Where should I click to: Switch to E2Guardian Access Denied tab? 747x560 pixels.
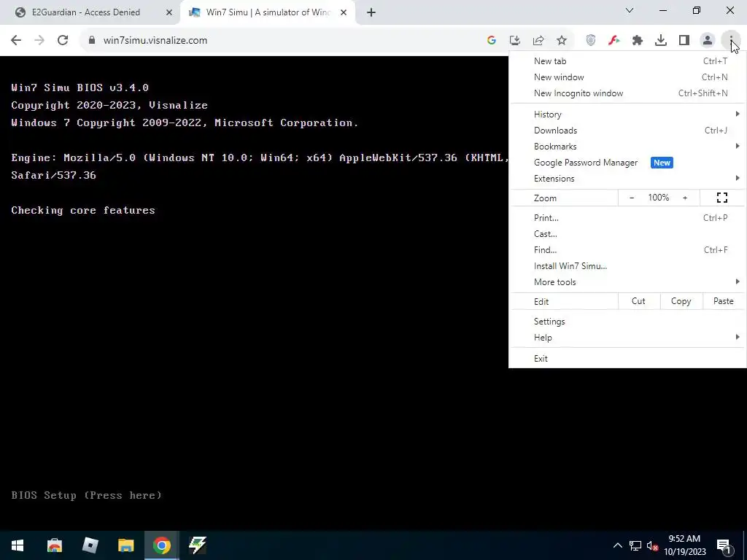coord(90,12)
